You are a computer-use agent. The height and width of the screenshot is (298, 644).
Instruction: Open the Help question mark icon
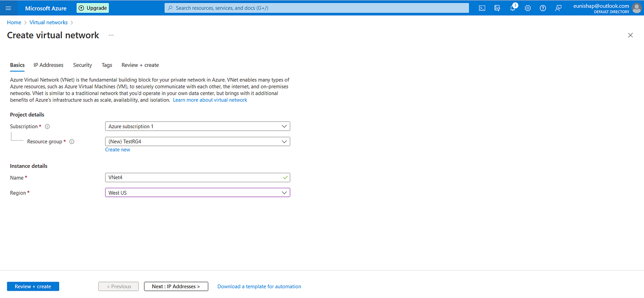point(543,8)
